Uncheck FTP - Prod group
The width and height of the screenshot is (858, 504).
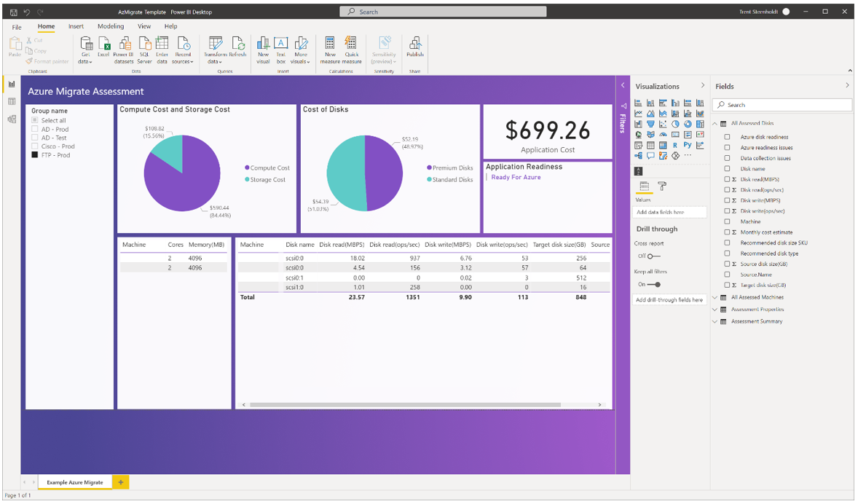point(35,155)
